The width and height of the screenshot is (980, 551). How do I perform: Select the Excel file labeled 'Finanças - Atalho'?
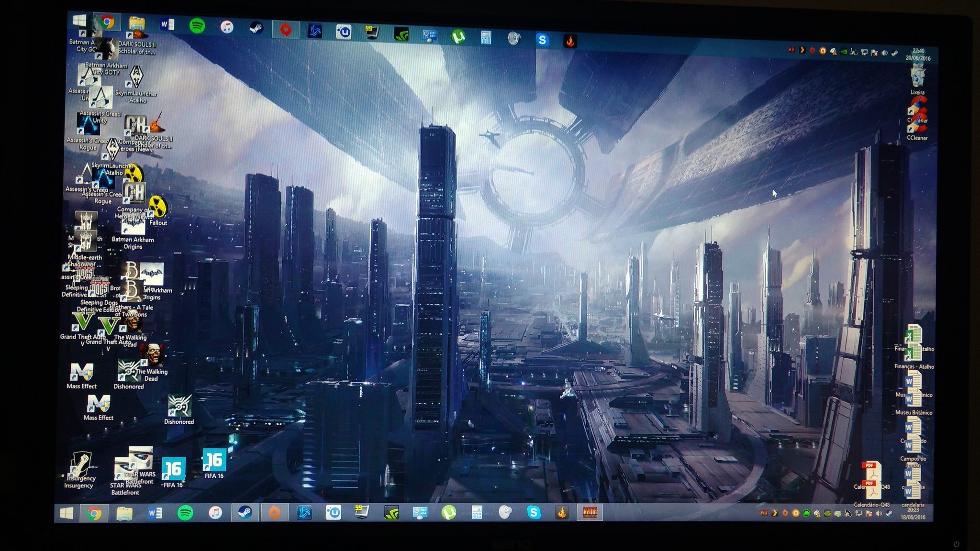pos(914,357)
